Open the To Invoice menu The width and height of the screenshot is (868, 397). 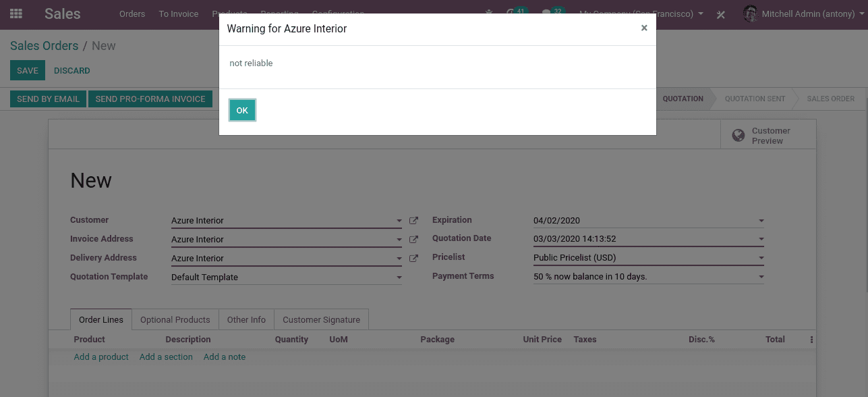pyautogui.click(x=179, y=14)
